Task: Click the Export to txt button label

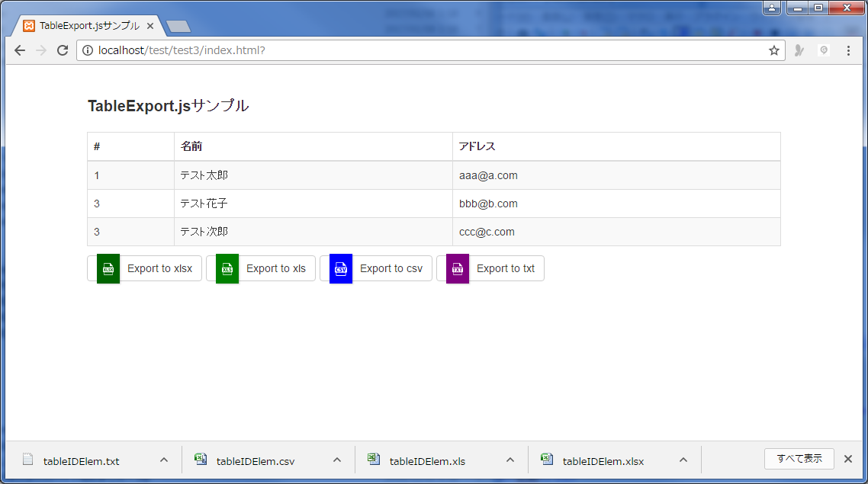Action: click(506, 269)
